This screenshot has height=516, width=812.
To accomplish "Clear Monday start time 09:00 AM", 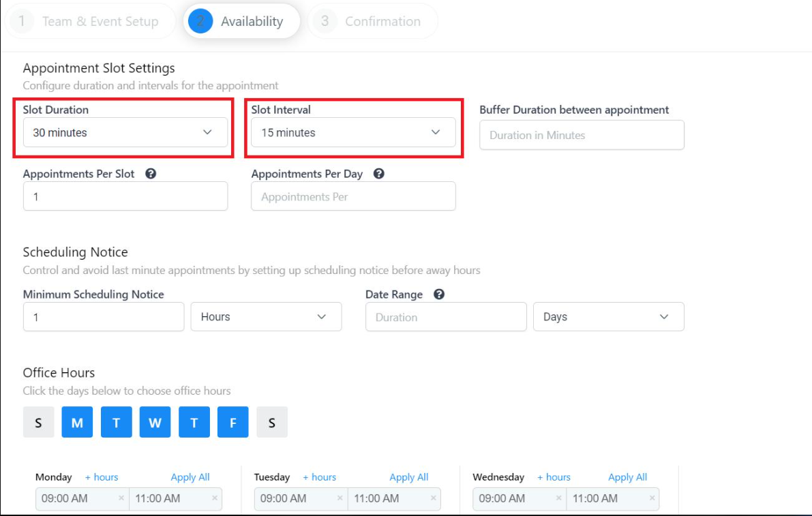I will pyautogui.click(x=121, y=498).
